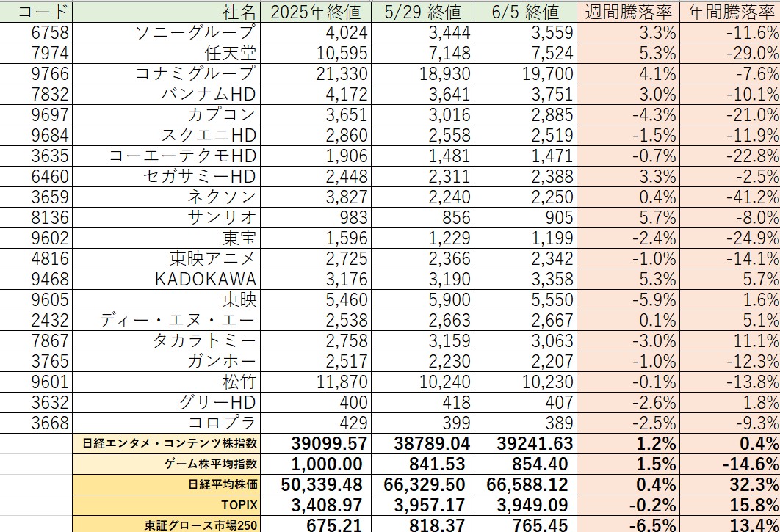Select the 任天堂 cell

[x=166, y=53]
